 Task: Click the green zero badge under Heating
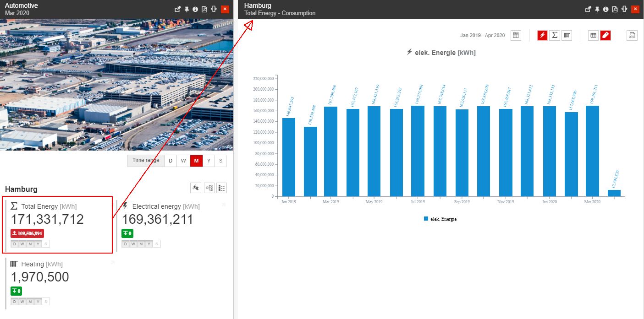[17, 291]
